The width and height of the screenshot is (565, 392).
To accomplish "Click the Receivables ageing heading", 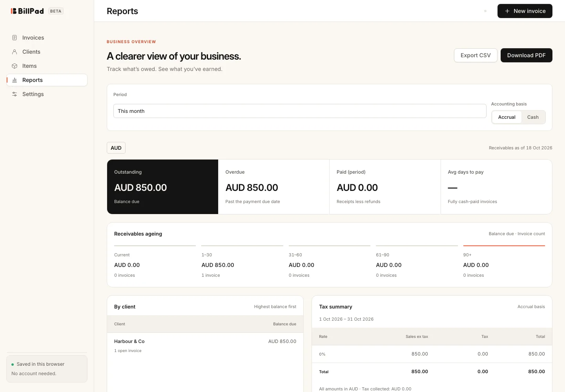I will (138, 234).
